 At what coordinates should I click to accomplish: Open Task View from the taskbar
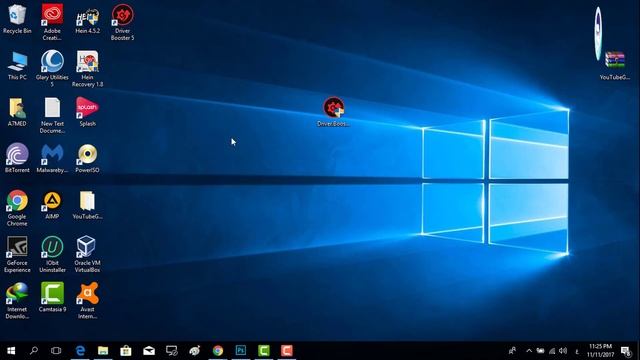click(56, 351)
